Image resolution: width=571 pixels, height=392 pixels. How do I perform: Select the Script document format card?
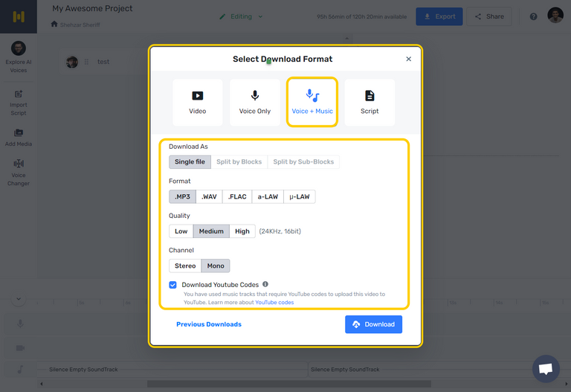(x=370, y=103)
